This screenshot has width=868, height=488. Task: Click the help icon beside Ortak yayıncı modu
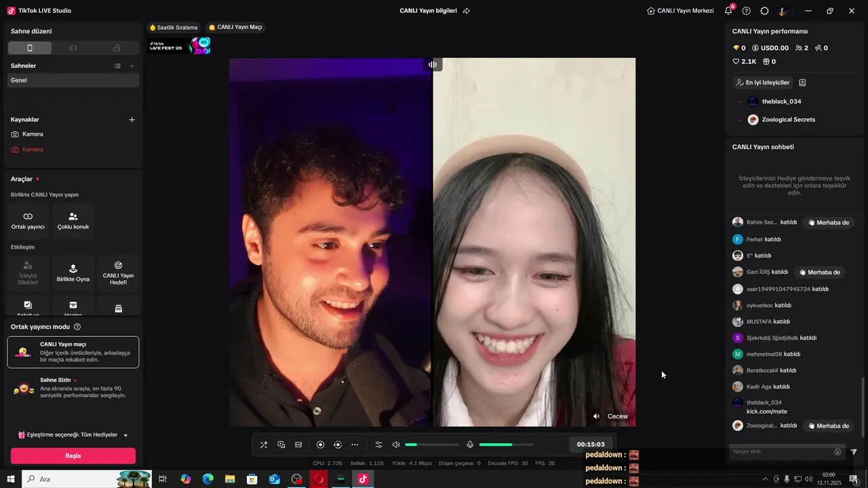[x=77, y=327]
